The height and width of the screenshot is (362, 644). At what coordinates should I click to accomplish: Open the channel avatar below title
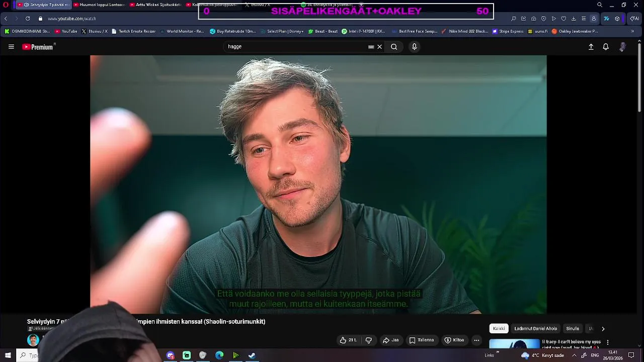click(x=33, y=340)
